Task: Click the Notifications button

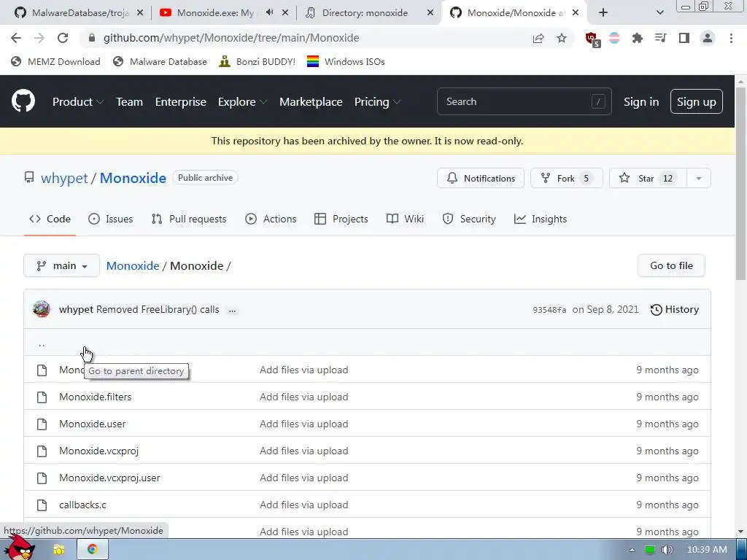Action: click(481, 178)
